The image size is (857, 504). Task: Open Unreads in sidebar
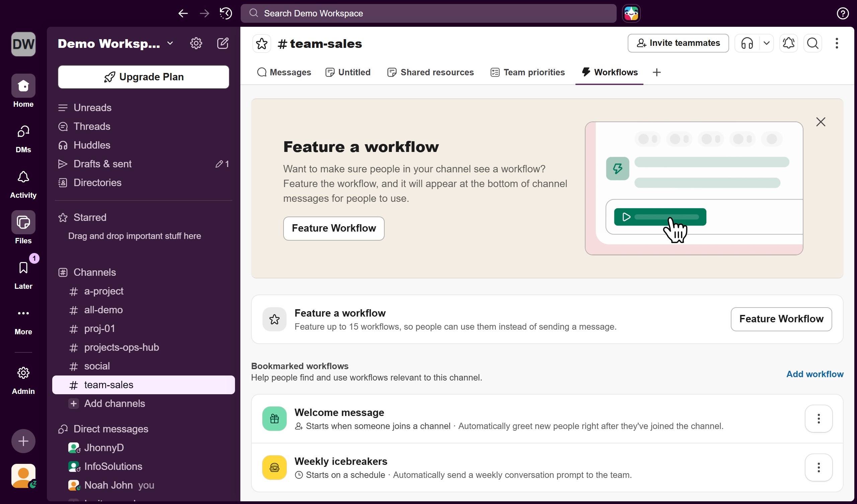click(x=144, y=108)
